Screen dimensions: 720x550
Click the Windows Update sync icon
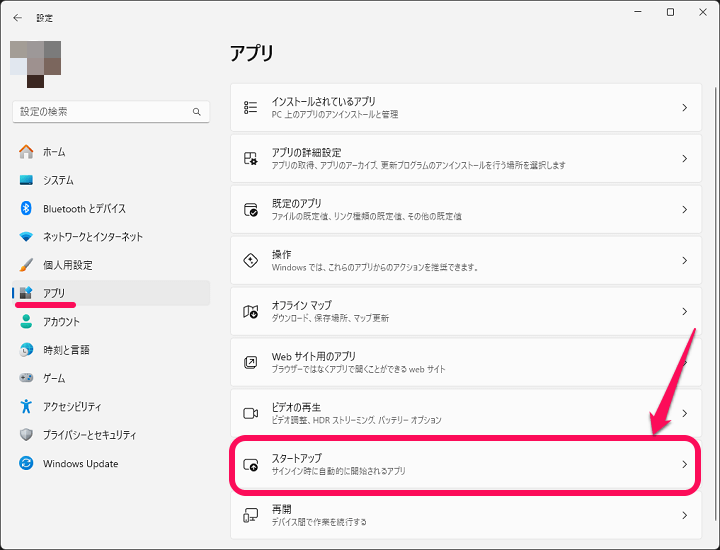pyautogui.click(x=26, y=463)
